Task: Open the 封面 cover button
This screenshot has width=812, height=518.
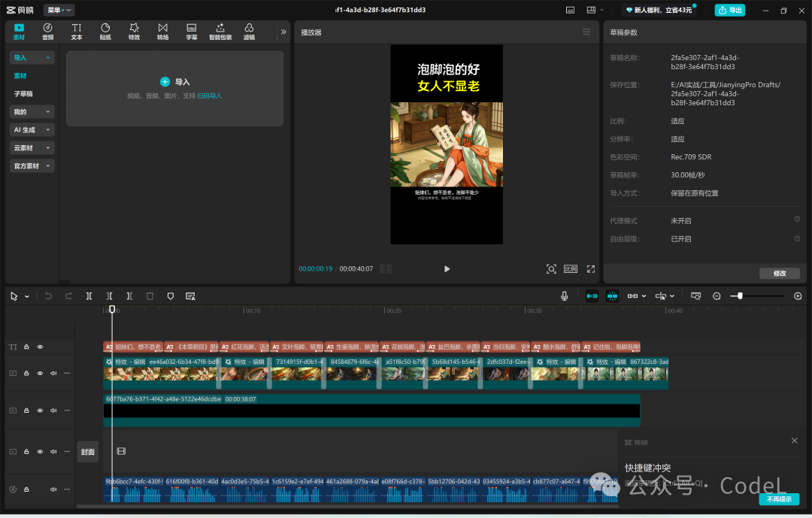Action: (87, 452)
